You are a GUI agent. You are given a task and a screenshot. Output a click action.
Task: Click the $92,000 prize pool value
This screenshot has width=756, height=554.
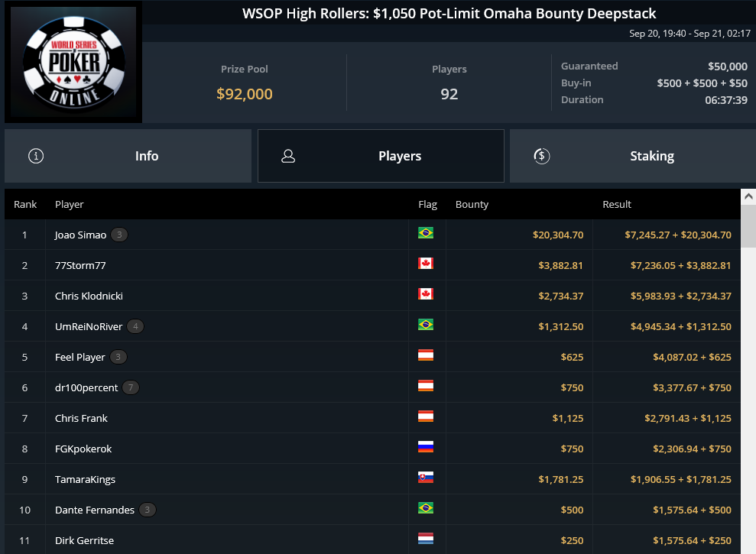click(x=245, y=93)
